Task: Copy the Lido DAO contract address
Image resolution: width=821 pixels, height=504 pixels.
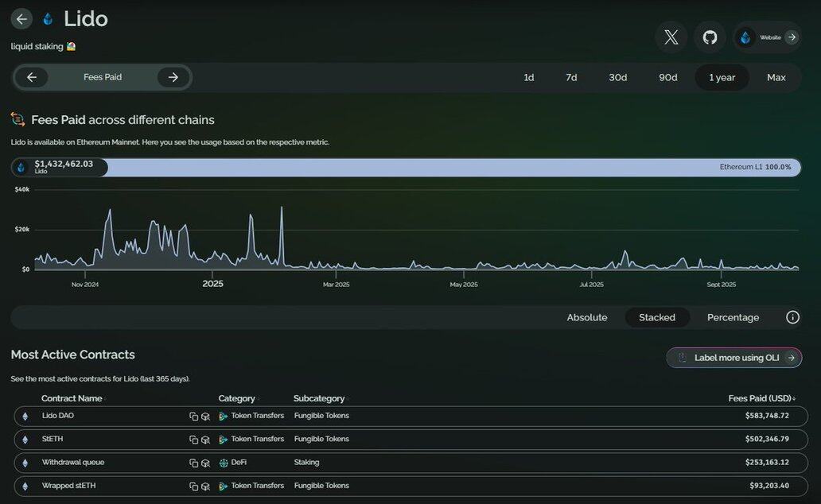Action: [x=193, y=417]
